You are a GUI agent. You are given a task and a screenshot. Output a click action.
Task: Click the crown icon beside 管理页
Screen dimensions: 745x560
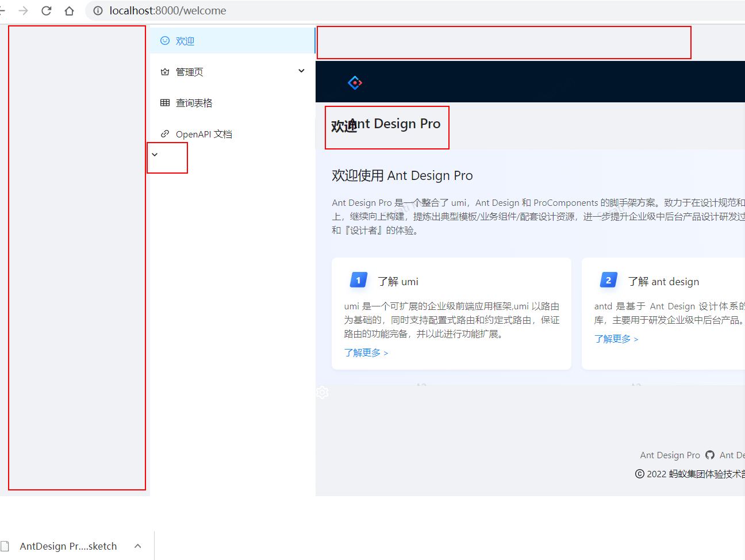pos(165,72)
